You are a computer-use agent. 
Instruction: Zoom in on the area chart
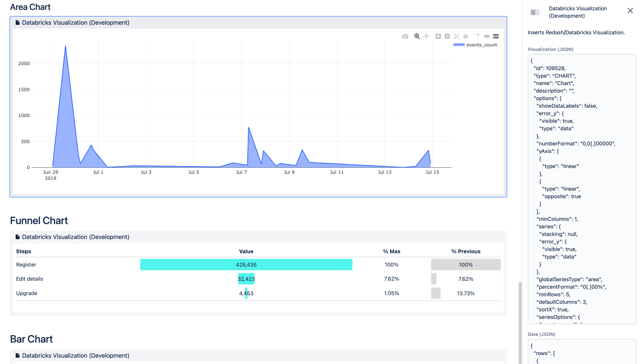click(x=438, y=36)
